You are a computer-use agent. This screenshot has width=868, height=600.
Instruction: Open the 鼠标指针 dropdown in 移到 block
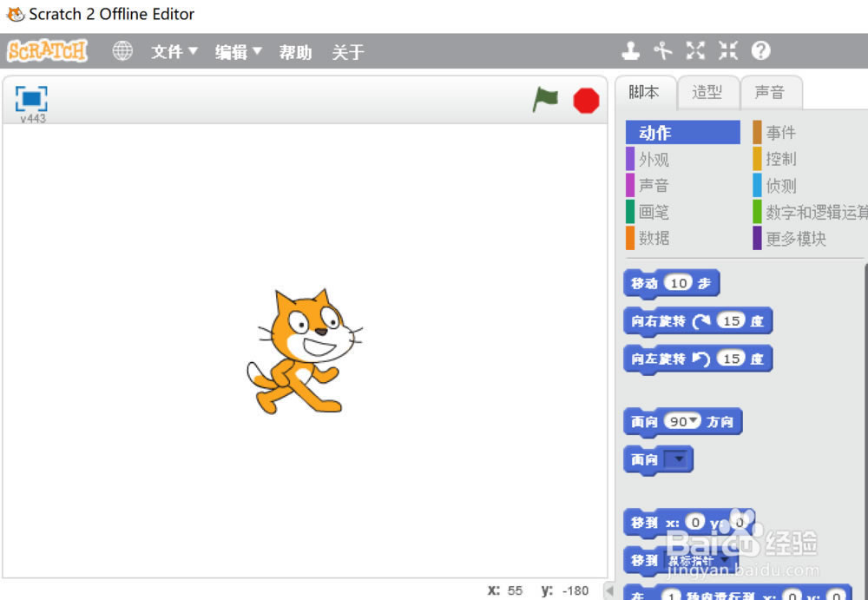699,561
